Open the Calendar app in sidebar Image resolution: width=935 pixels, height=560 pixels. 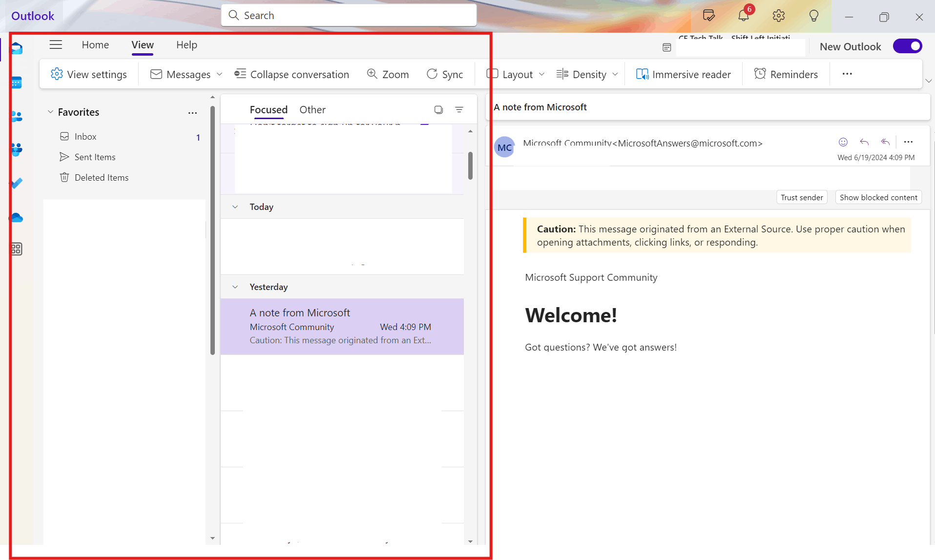click(x=17, y=83)
